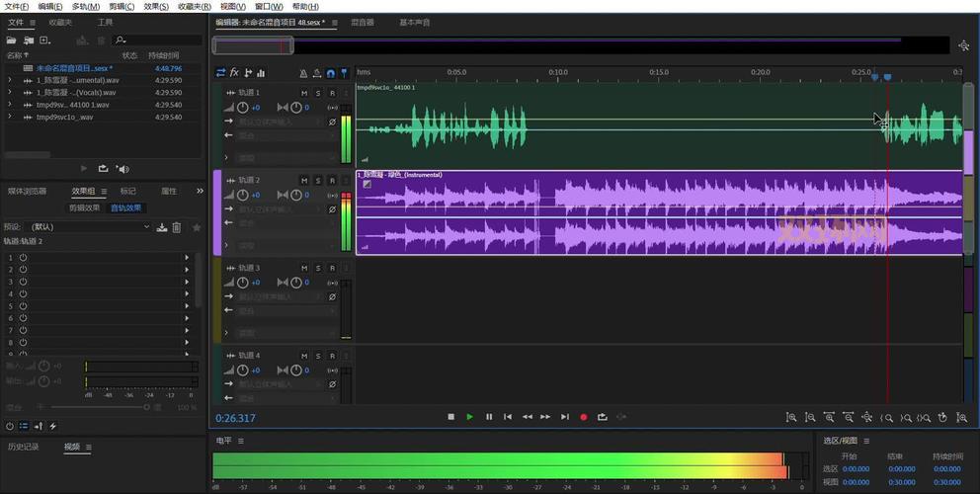Mute track 1 with M button
This screenshot has width=980, height=494.
point(304,93)
